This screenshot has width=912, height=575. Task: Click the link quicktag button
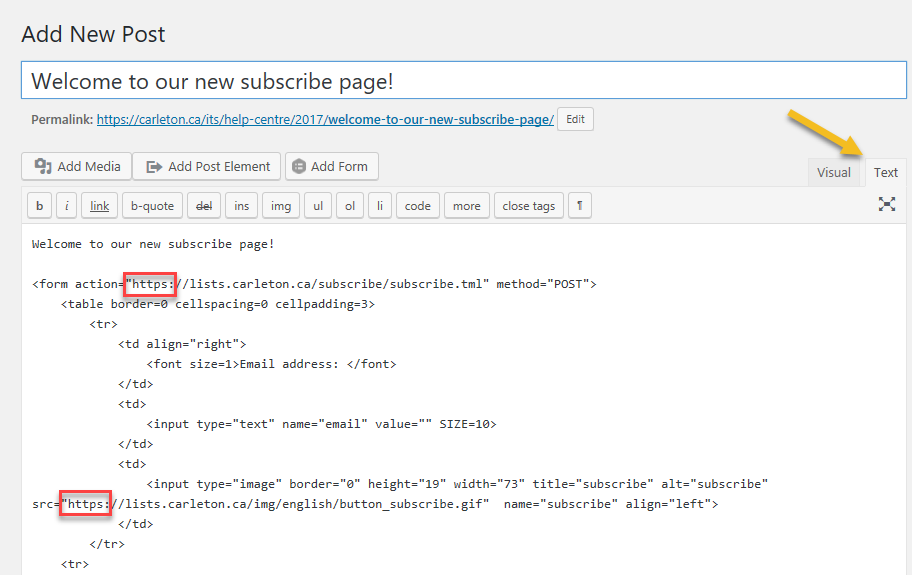pos(99,206)
